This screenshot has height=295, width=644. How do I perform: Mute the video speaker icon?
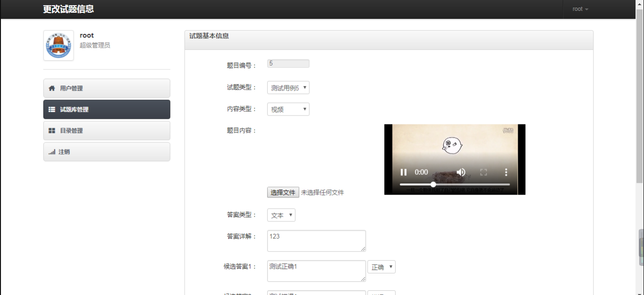pos(461,172)
